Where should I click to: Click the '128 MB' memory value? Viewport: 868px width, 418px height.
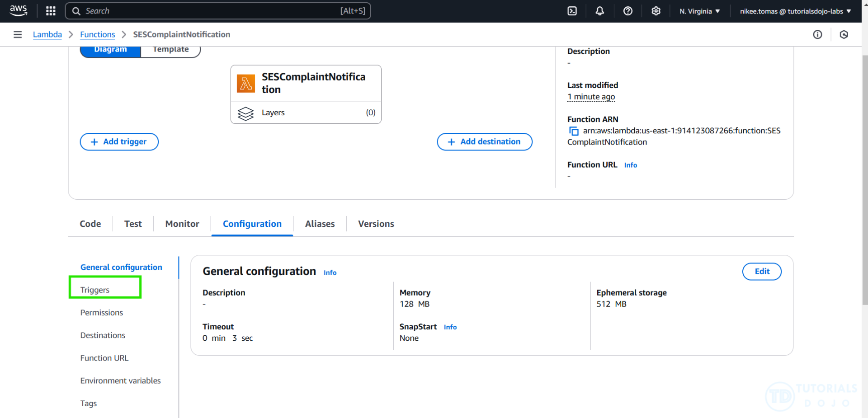(x=415, y=304)
